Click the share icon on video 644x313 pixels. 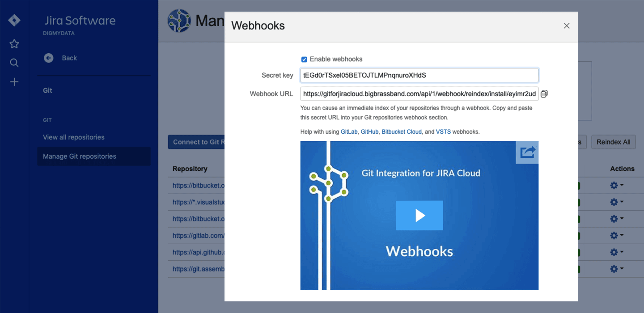click(527, 152)
